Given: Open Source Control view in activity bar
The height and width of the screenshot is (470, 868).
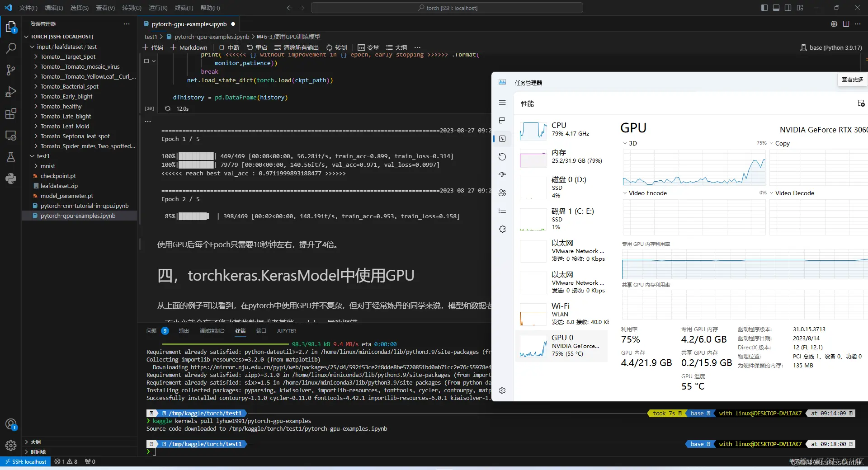Looking at the screenshot, I should point(11,70).
